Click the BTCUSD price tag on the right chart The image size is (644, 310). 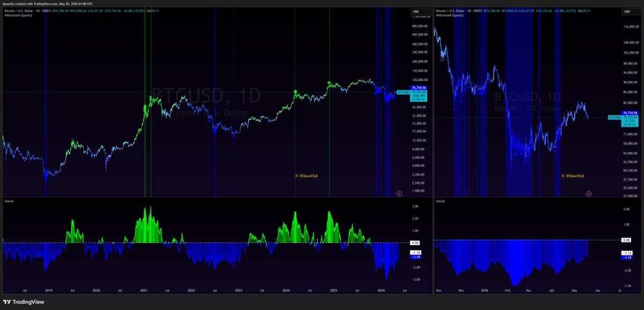(614, 117)
